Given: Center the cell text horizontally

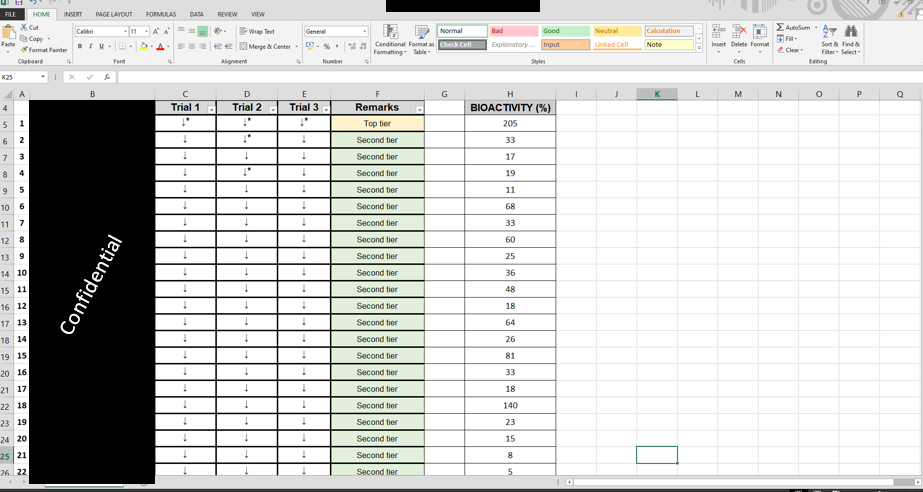Looking at the screenshot, I should [x=192, y=46].
